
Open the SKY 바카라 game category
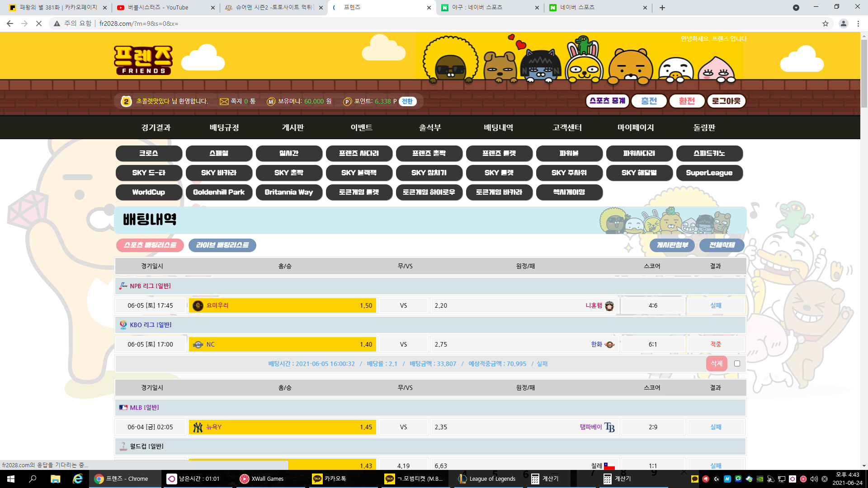(x=219, y=173)
